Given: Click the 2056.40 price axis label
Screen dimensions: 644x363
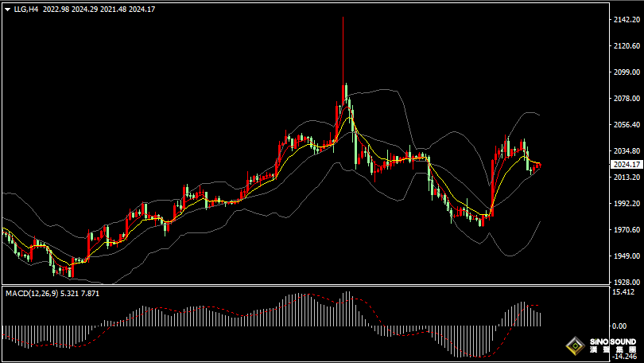Looking at the screenshot, I should [627, 124].
